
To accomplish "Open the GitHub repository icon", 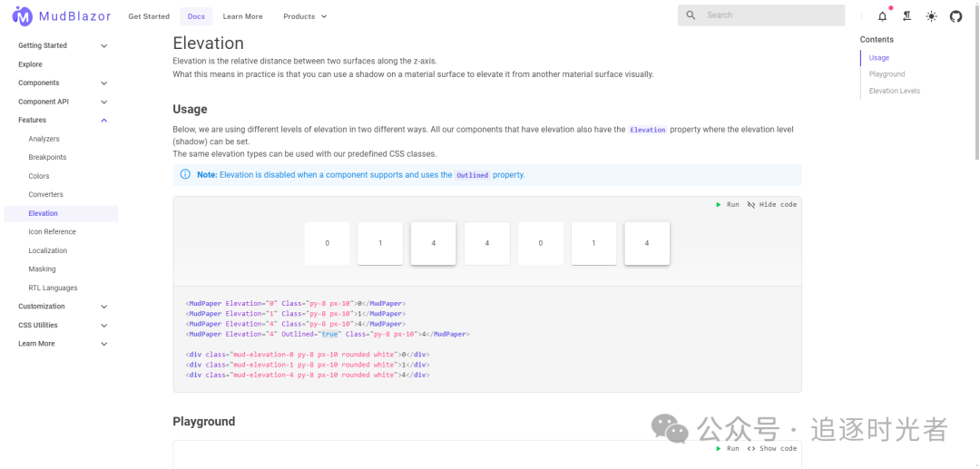I will [x=955, y=16].
